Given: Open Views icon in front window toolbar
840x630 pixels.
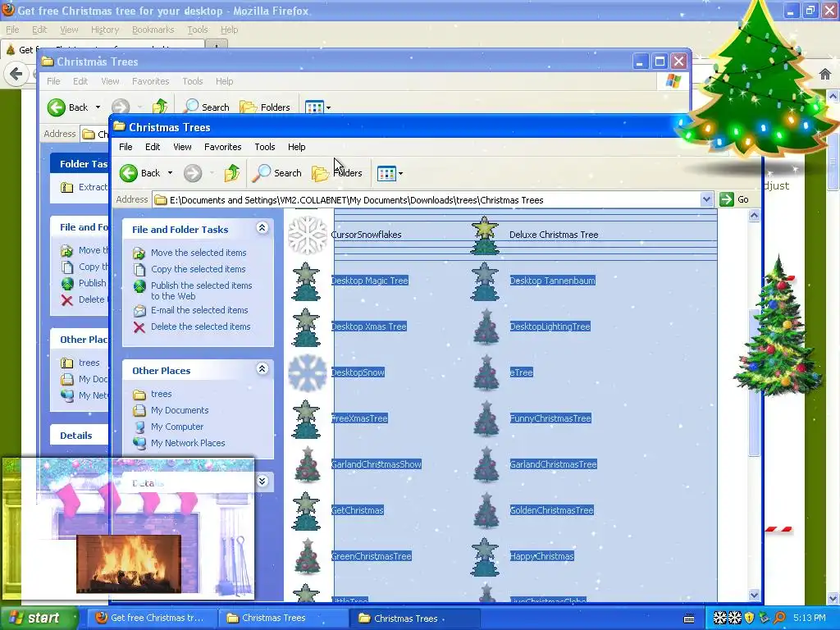Looking at the screenshot, I should (386, 173).
